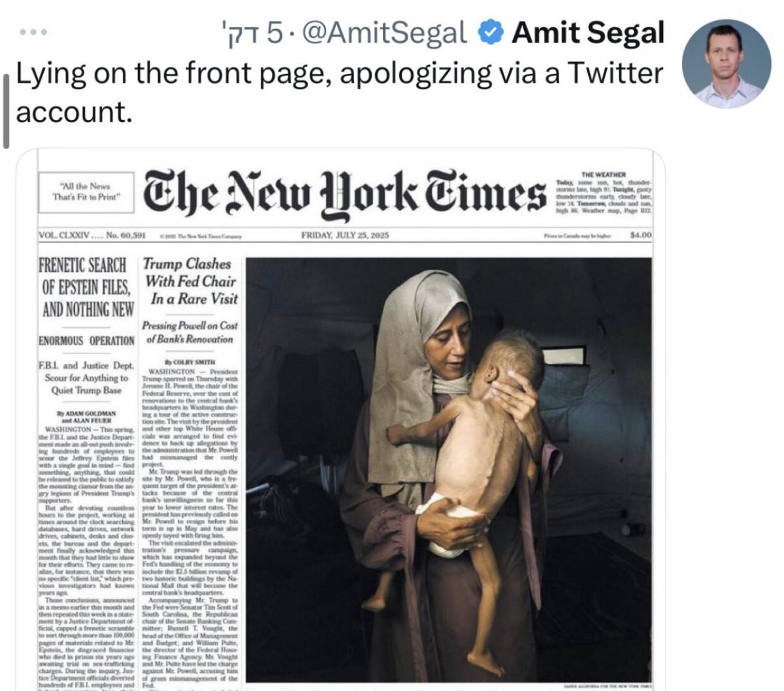784x691 pixels.
Task: Open the three-dot more options menu
Action: click(33, 31)
